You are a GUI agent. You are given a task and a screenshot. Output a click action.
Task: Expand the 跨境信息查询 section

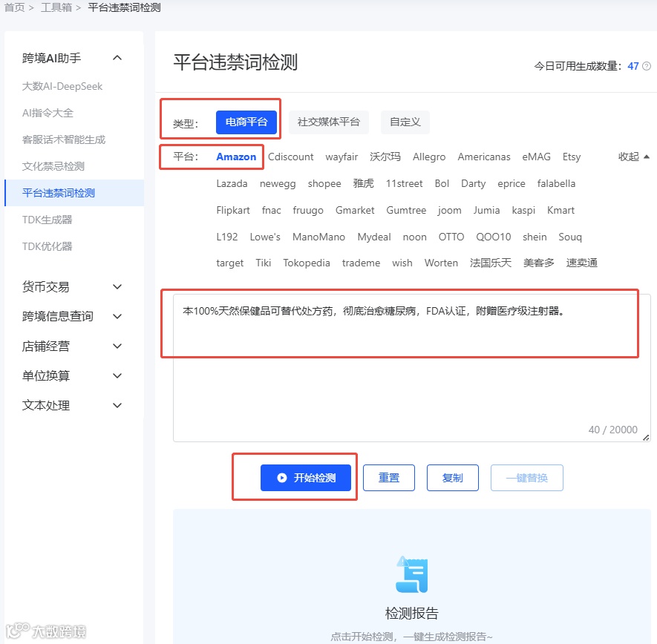[x=117, y=317]
